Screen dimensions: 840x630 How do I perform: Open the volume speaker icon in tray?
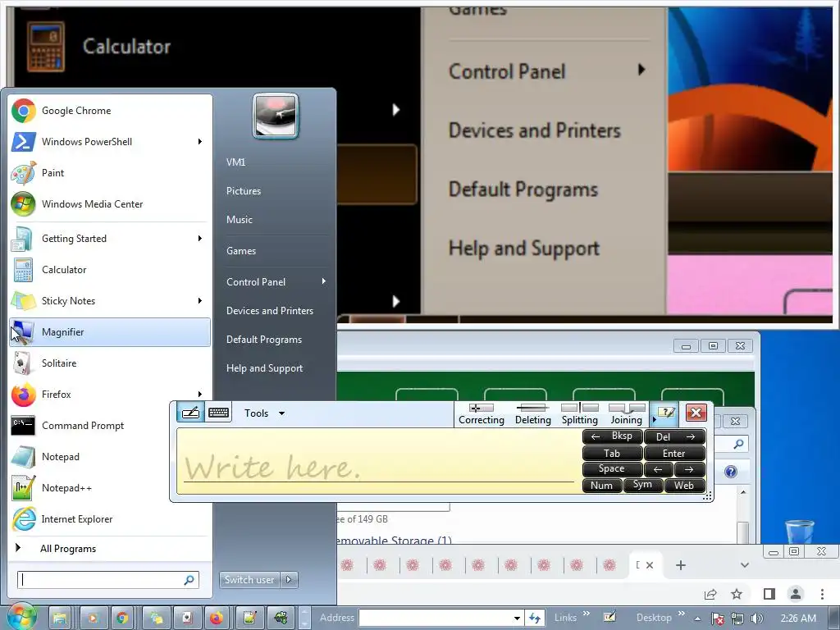[756, 619]
